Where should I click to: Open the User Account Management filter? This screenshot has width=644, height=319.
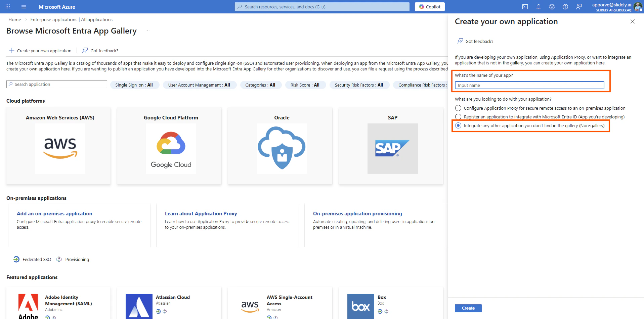click(x=199, y=85)
